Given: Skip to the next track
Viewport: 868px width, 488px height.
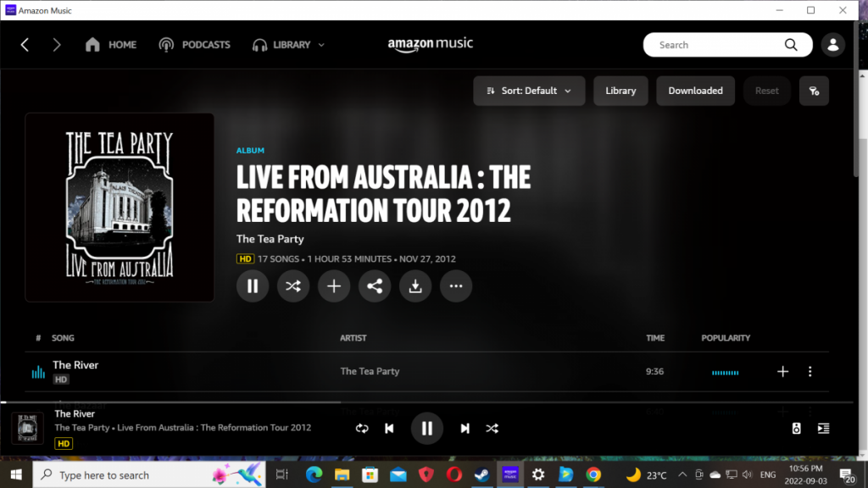Looking at the screenshot, I should tap(465, 428).
